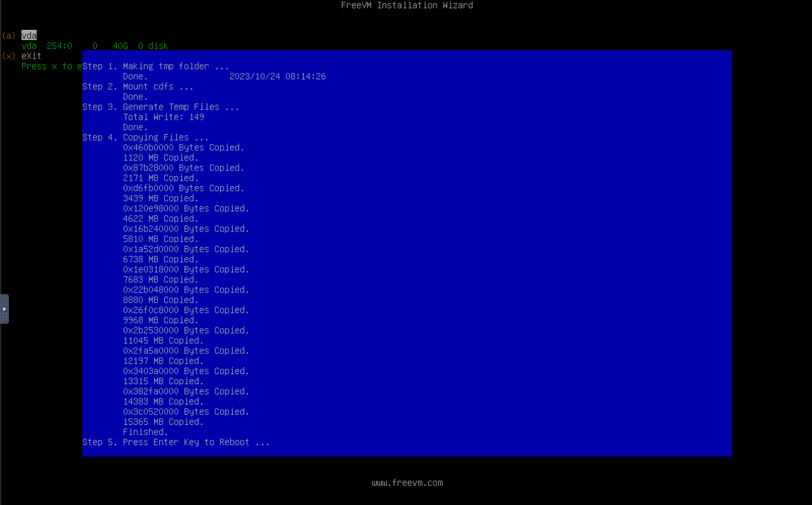The image size is (812, 505).
Task: Click the vda 254:0 40G disk line
Action: (94, 46)
